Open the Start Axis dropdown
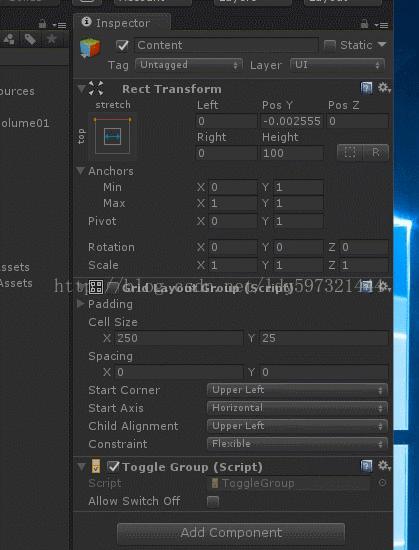Viewport: 419px width, 550px height. pos(297,408)
